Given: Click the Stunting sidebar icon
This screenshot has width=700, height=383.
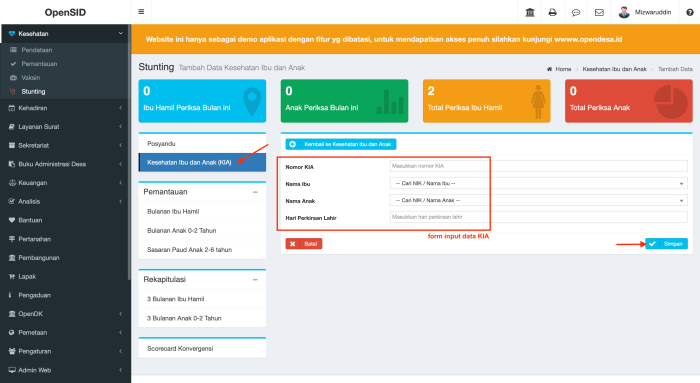Looking at the screenshot, I should [x=13, y=92].
